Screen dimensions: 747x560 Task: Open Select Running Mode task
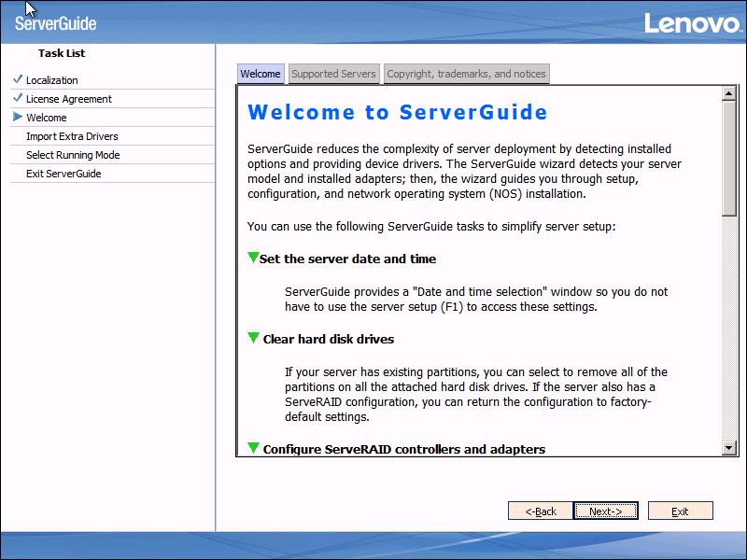73,155
